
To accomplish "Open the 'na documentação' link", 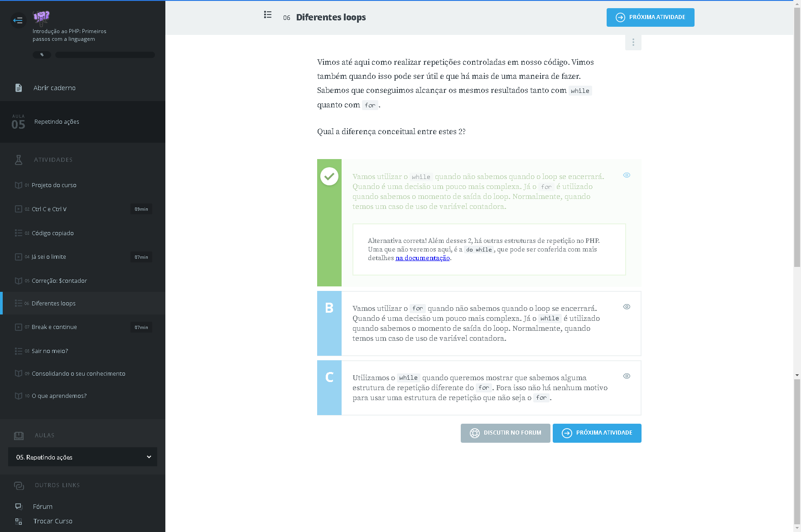I will pyautogui.click(x=422, y=258).
